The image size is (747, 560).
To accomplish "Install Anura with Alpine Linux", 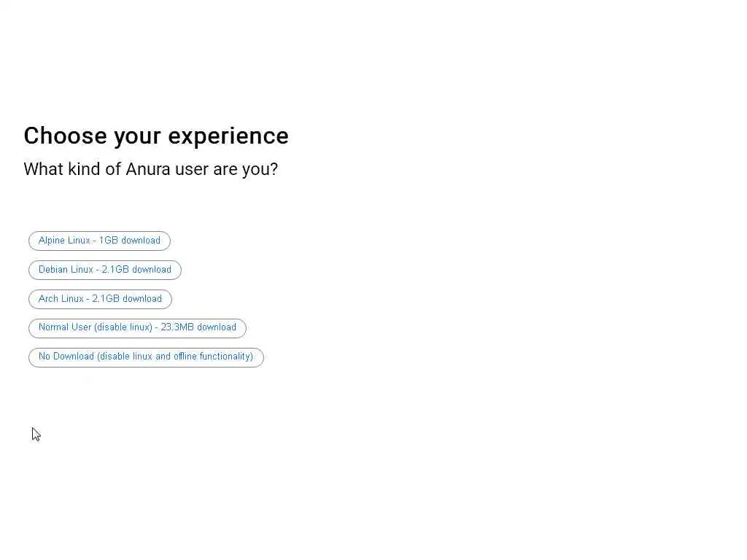I will click(99, 241).
